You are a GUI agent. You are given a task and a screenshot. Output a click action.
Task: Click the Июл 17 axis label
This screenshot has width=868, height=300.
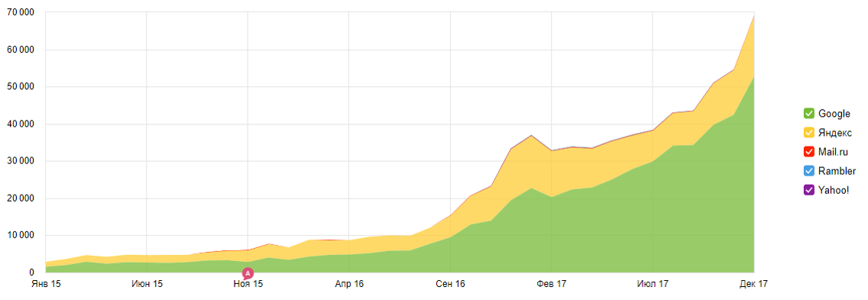[x=653, y=284]
